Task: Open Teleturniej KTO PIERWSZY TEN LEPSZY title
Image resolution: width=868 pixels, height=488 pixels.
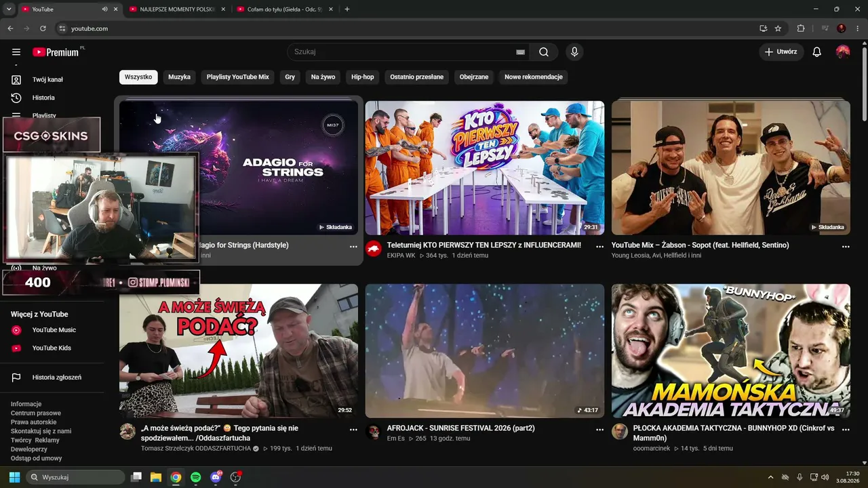Action: click(484, 245)
